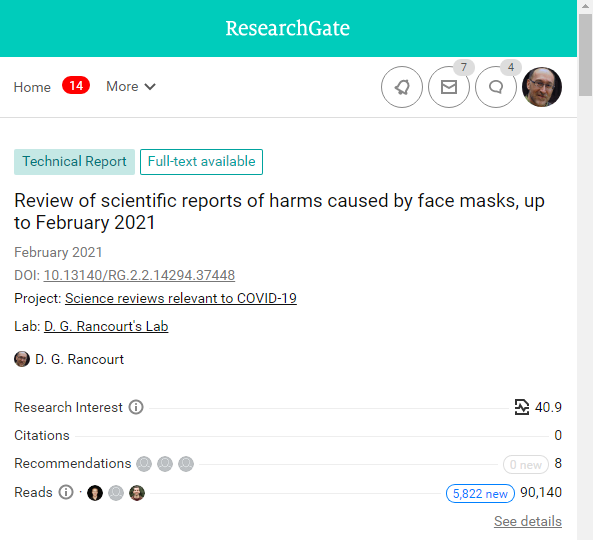
Task: Click the Research Interest score icon
Action: coord(522,407)
